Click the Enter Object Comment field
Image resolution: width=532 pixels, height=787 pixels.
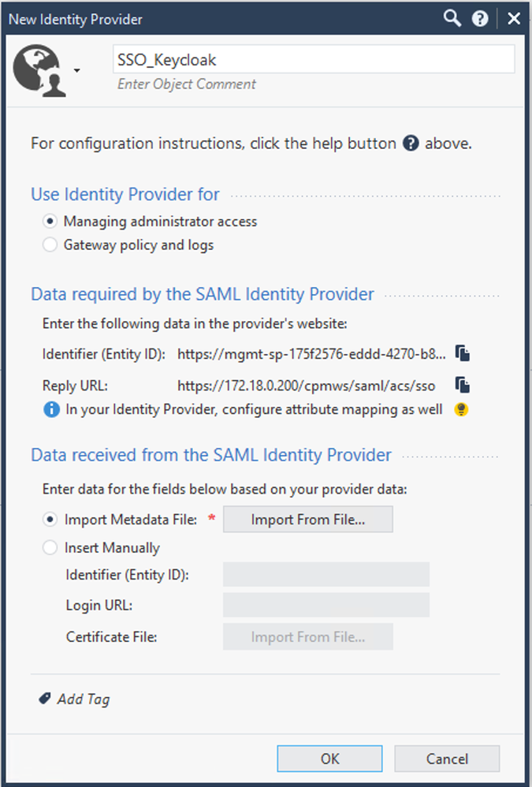pos(187,84)
